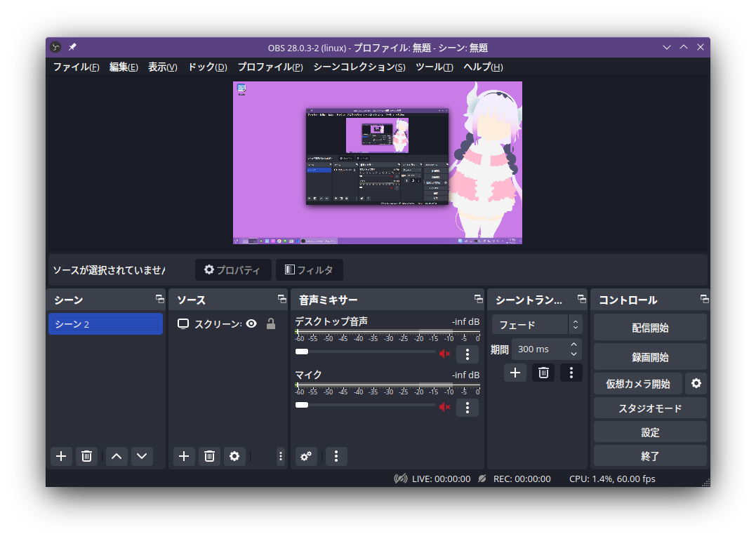Add a new scene with plus icon

[61, 456]
